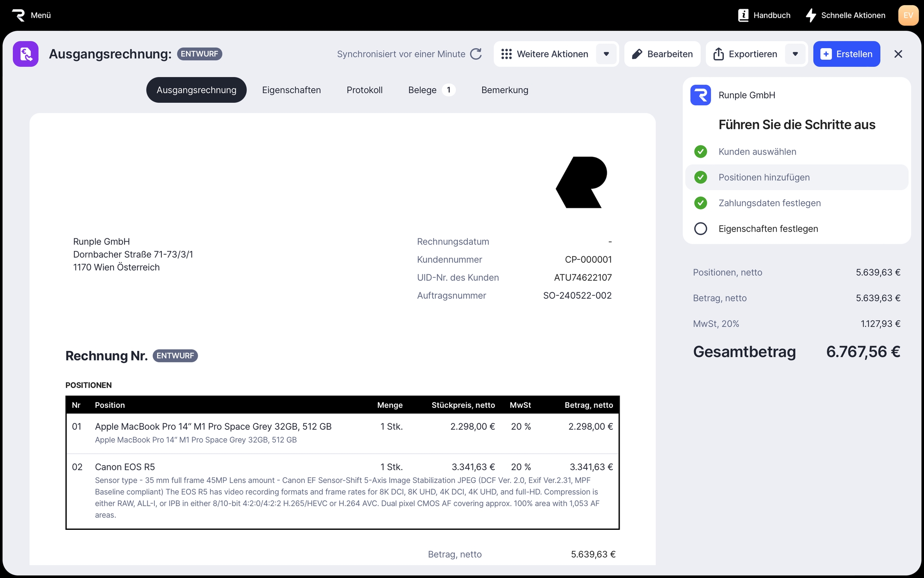Expand the Weitere Aktionen dropdown arrow

tap(606, 54)
